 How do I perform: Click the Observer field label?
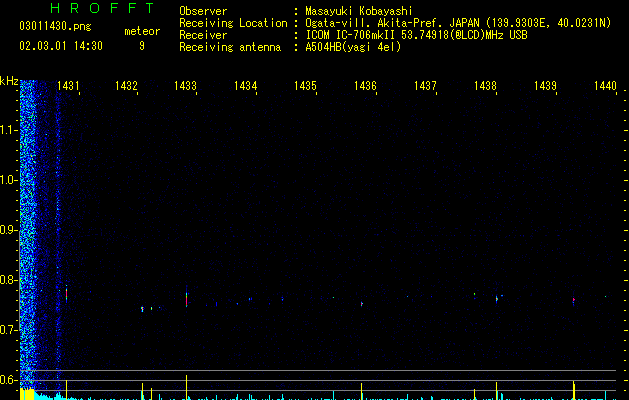pyautogui.click(x=203, y=11)
